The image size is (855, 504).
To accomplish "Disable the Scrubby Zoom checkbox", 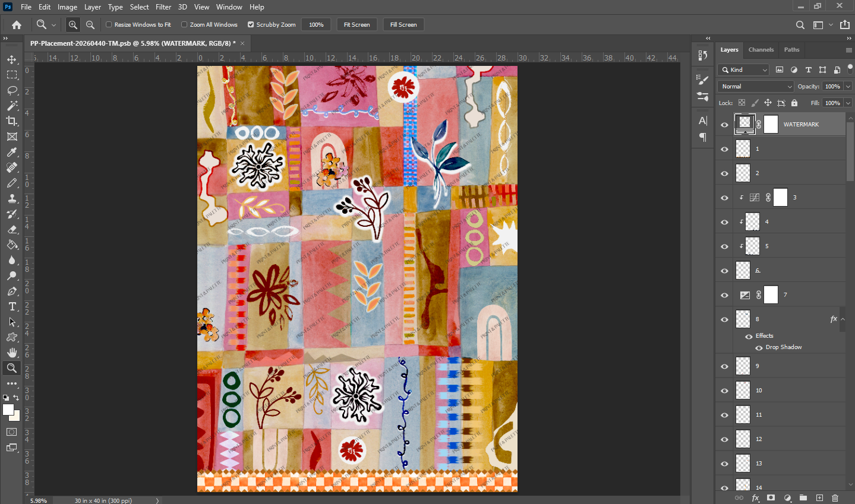I will click(x=251, y=25).
